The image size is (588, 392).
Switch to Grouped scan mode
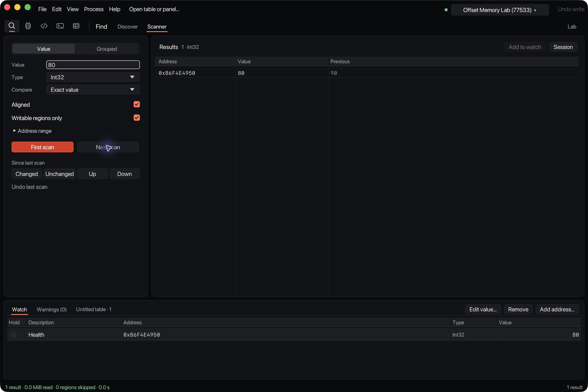(x=107, y=49)
